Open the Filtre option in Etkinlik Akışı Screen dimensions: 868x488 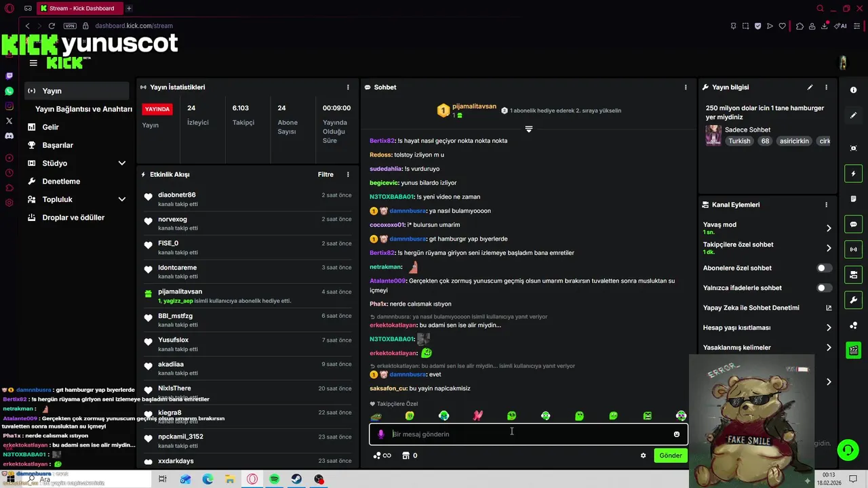tap(325, 174)
